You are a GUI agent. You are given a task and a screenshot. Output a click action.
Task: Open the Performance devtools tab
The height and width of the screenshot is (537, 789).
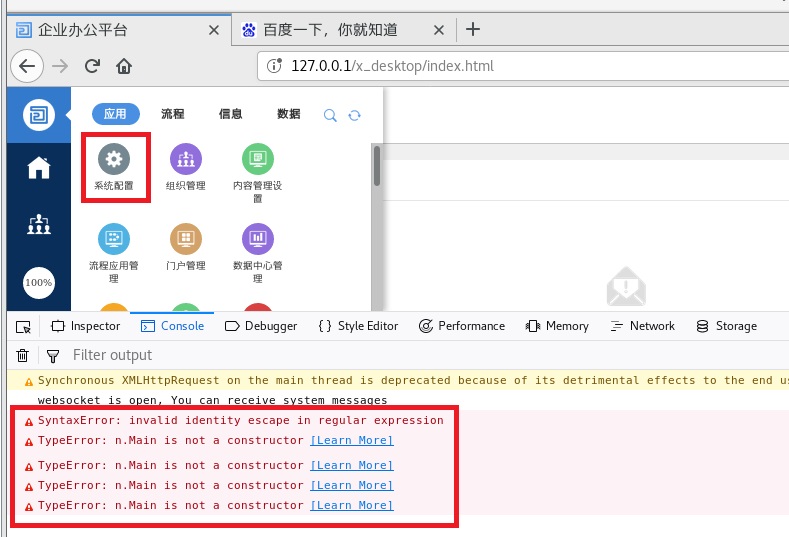pyautogui.click(x=461, y=326)
